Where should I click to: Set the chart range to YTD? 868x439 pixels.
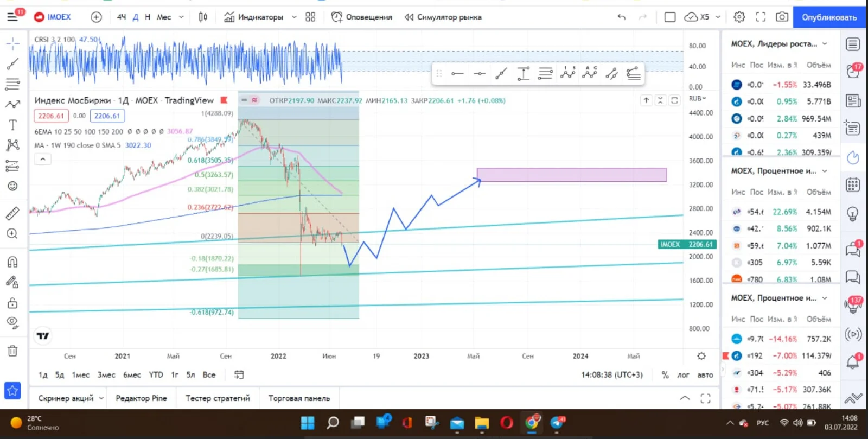[x=156, y=375]
